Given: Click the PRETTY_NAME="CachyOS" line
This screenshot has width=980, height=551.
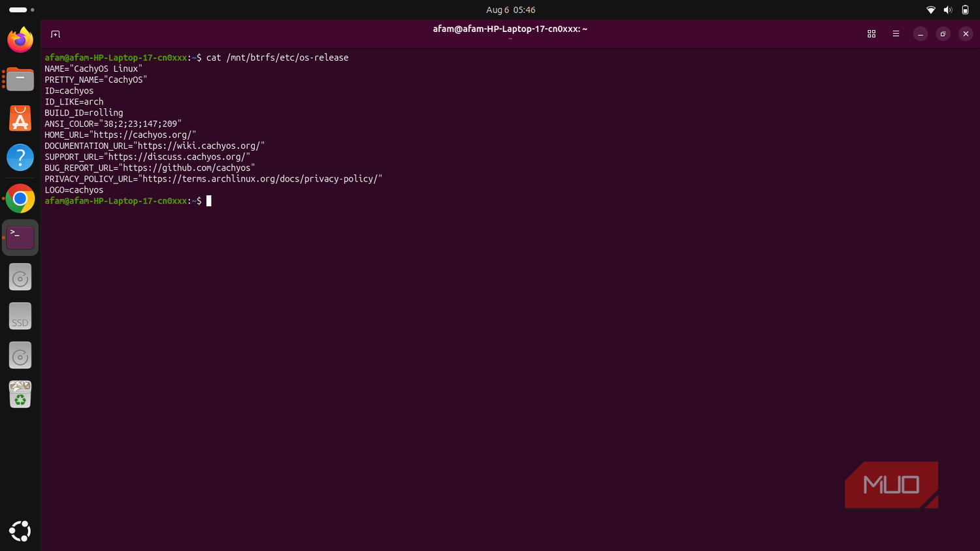Looking at the screenshot, I should click(96, 80).
